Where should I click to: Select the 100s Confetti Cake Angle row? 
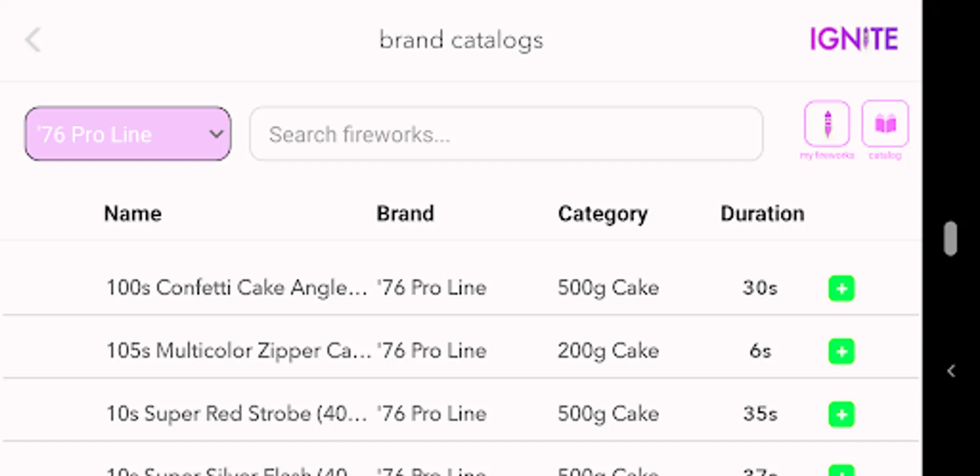pyautogui.click(x=236, y=288)
